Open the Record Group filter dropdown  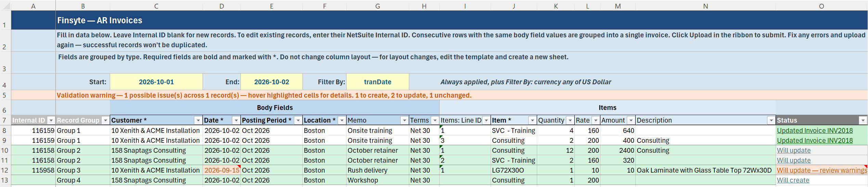point(105,120)
